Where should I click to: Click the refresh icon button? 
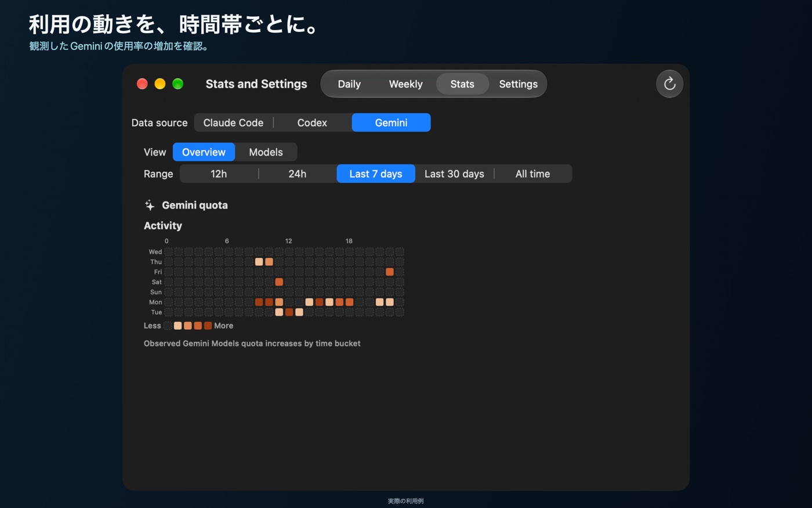point(669,84)
